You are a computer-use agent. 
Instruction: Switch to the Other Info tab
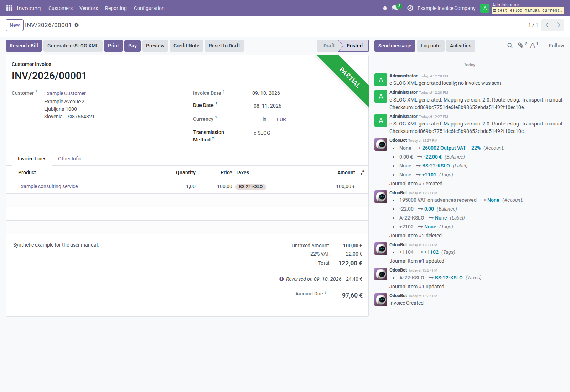tap(69, 159)
